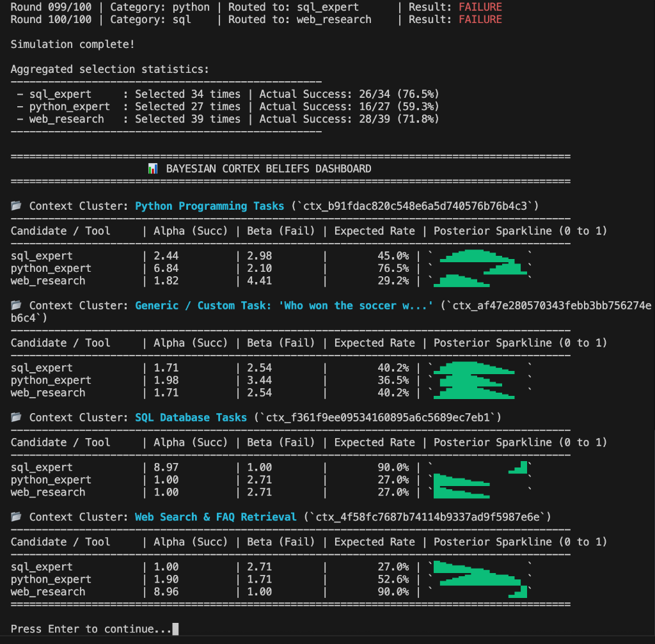Click 'Beta (Fail)' header in Generic cluster
655x644 pixels.
[281, 343]
